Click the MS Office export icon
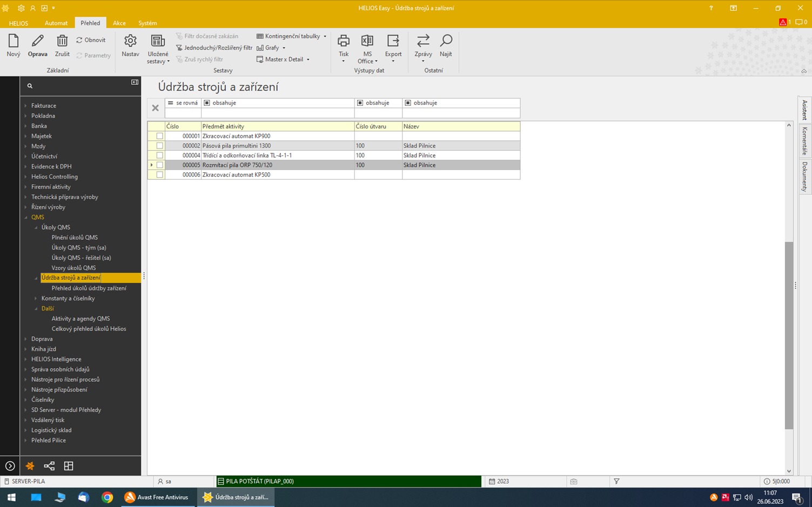This screenshot has height=507, width=812. pyautogui.click(x=367, y=41)
